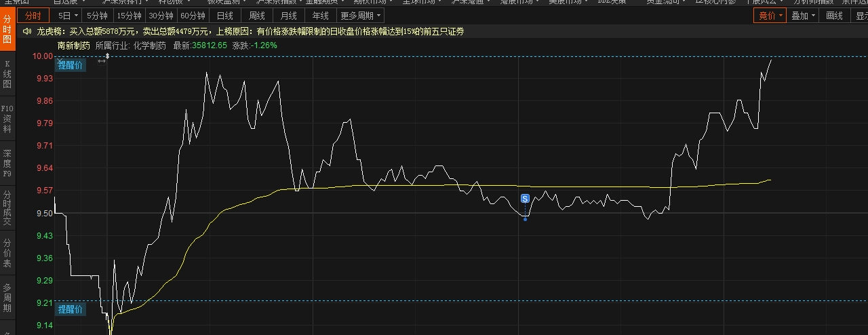Switch to the 5分钟 period
The height and width of the screenshot is (335, 868).
point(97,15)
